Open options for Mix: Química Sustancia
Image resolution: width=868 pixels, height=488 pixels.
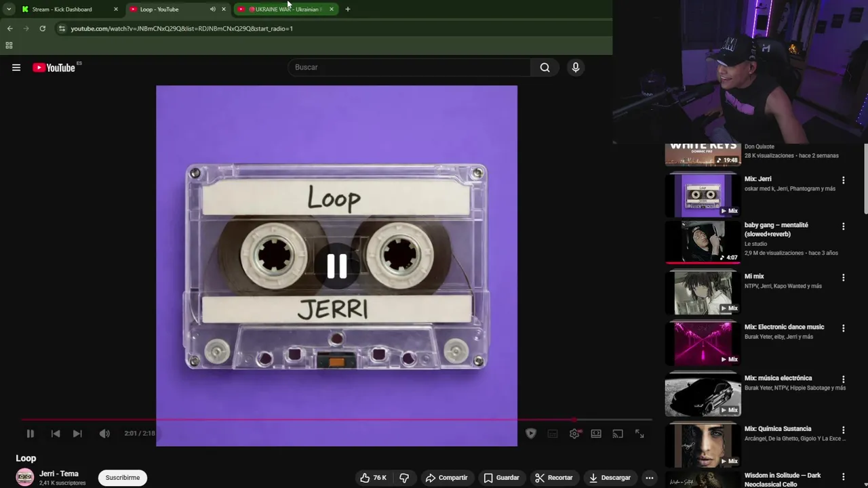[x=843, y=430]
